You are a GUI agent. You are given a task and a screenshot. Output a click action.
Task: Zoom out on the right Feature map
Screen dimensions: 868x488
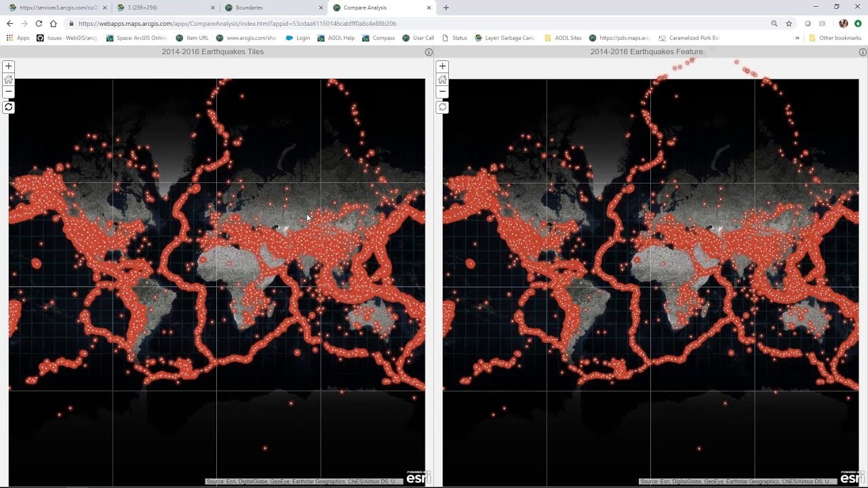[442, 91]
